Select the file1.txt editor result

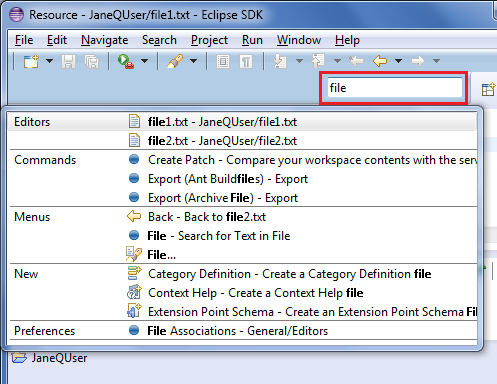[243, 122]
